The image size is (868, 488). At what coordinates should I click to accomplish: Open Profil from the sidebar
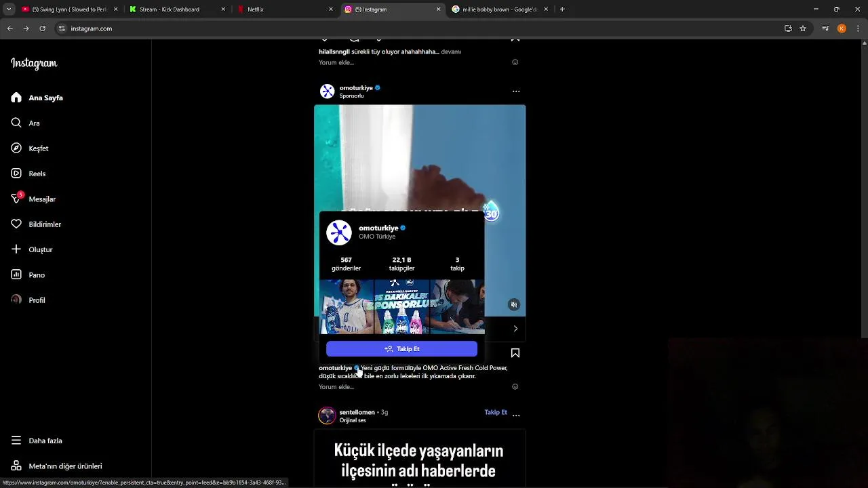[x=28, y=300]
